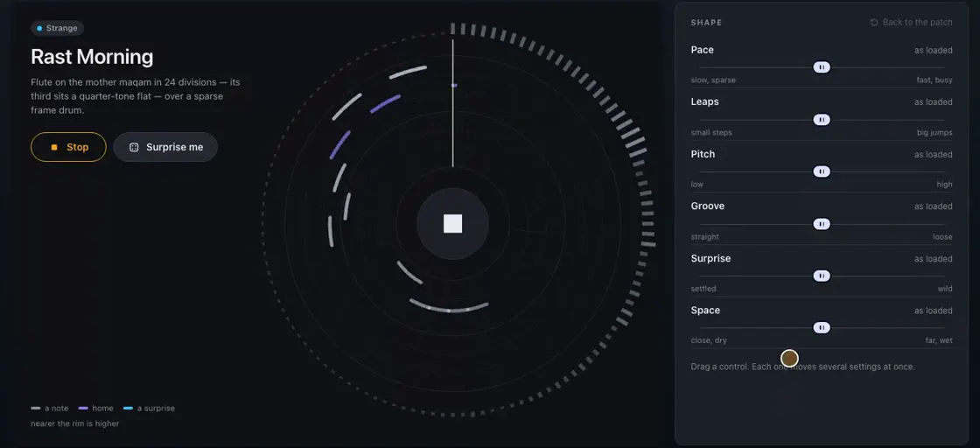Click the 'as loaded' value beside Pace
This screenshot has width=980, height=448.
pyautogui.click(x=934, y=50)
